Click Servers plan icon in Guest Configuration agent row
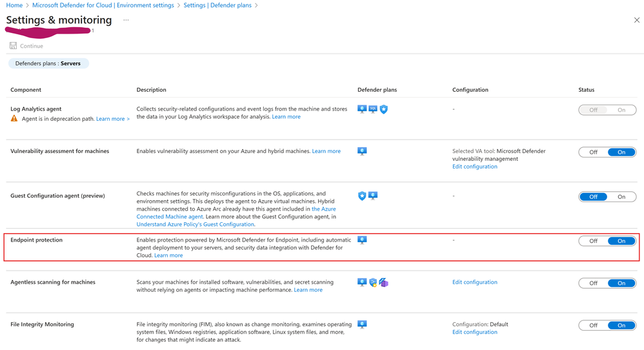Screen dimensions: 644x350 [x=372, y=196]
